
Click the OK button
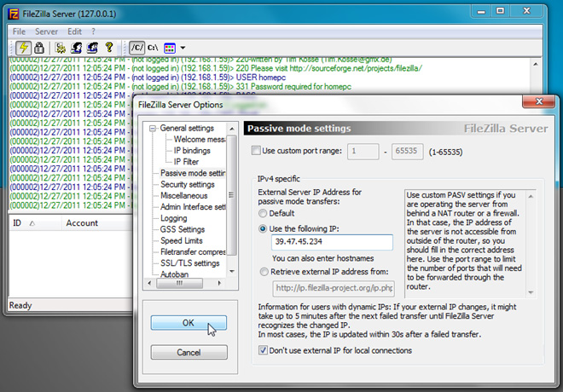[189, 323]
